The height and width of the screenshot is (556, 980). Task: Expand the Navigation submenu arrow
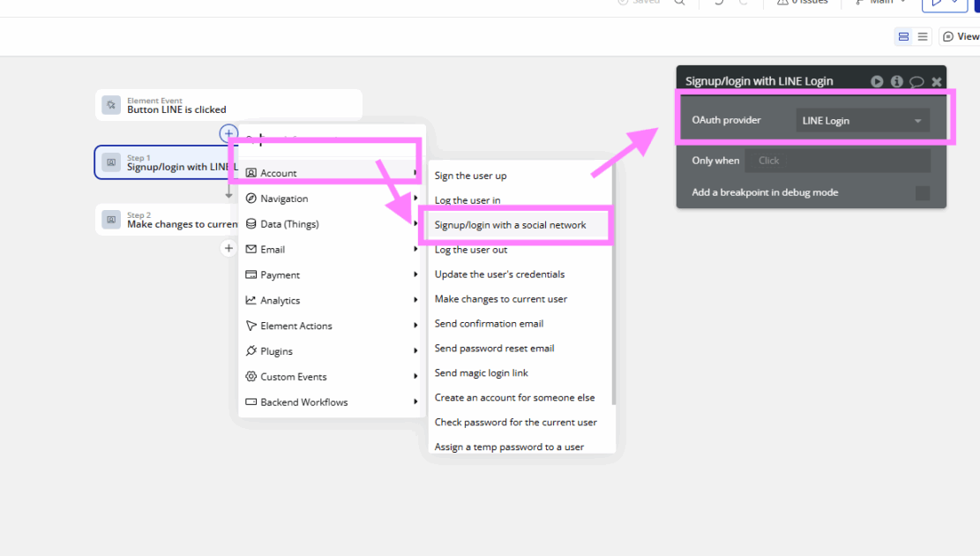click(415, 199)
